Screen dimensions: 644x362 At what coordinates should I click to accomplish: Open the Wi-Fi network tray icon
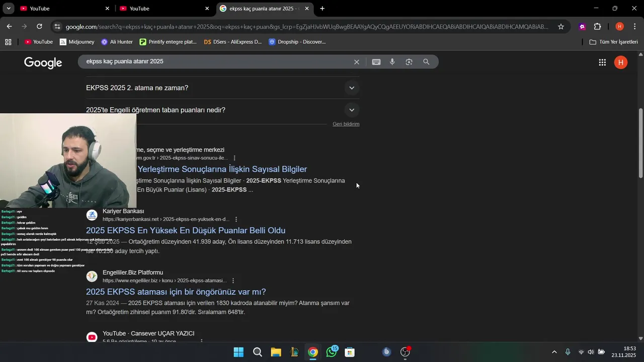[581, 352]
